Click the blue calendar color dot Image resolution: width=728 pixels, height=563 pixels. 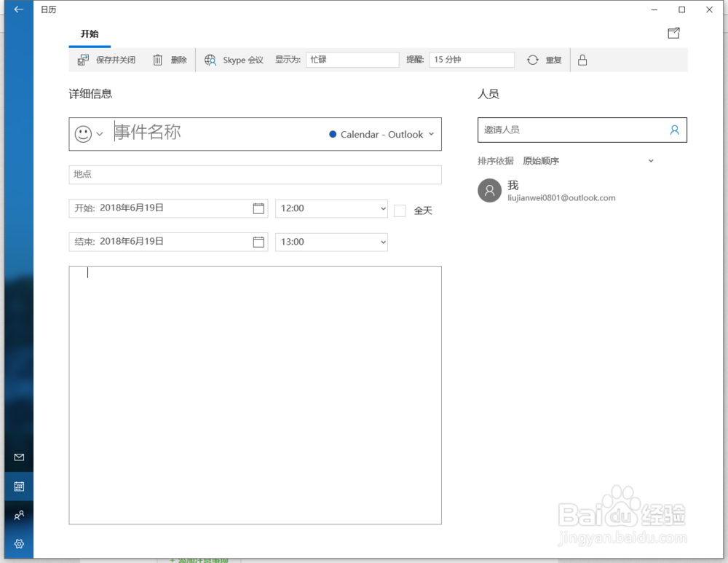click(333, 134)
